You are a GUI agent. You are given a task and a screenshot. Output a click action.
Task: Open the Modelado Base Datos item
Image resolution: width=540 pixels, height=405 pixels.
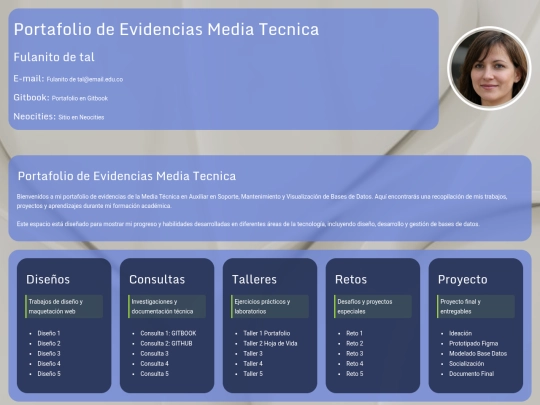478,353
